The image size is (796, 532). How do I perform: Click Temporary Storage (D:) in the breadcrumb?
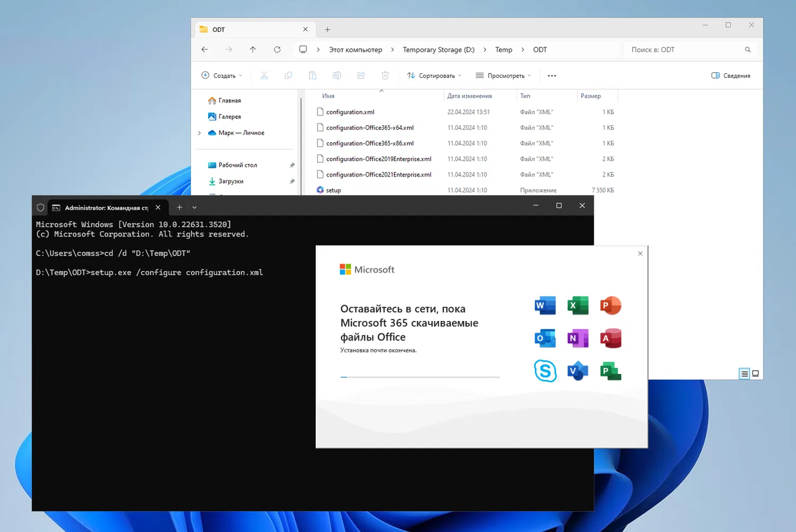[x=438, y=49]
